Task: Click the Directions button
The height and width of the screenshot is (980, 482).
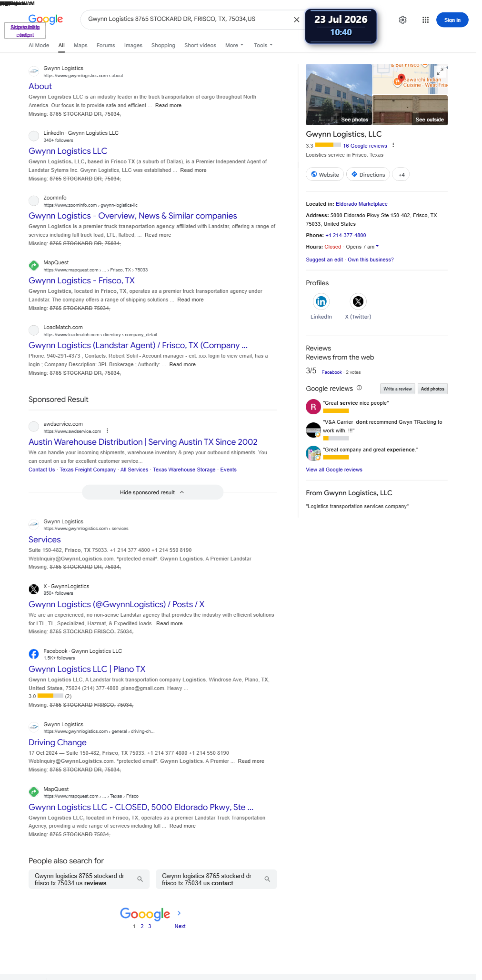Action: pos(368,175)
